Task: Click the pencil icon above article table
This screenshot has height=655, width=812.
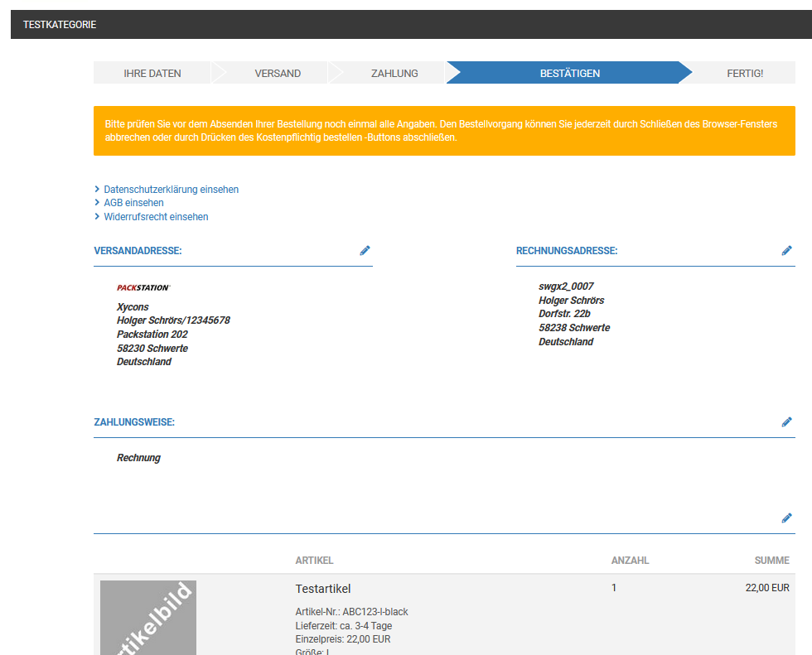Action: [786, 518]
